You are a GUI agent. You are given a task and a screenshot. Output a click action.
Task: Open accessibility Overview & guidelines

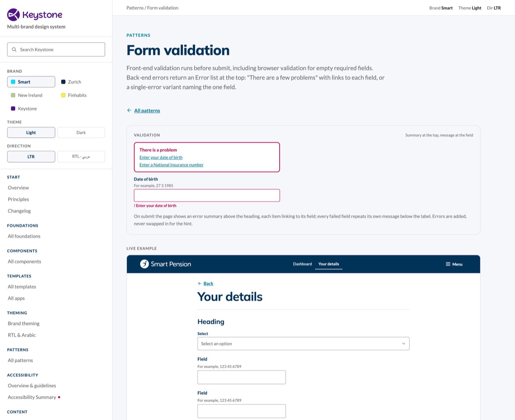[32, 385]
